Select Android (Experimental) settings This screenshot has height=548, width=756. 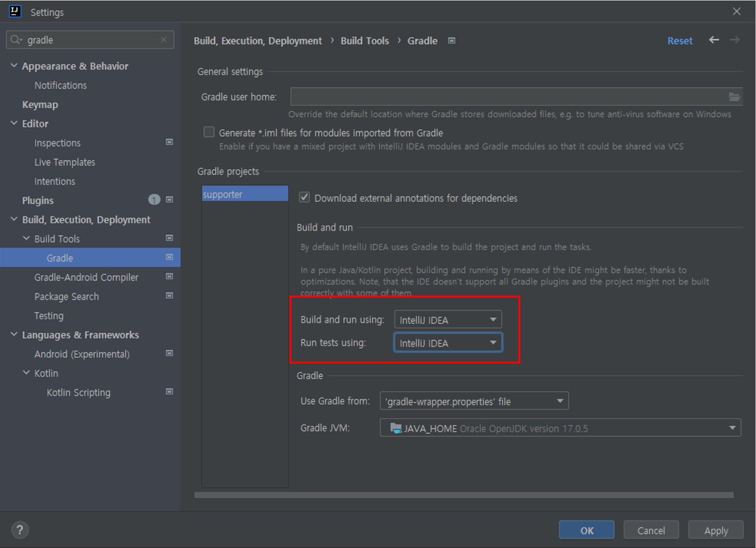coord(82,354)
